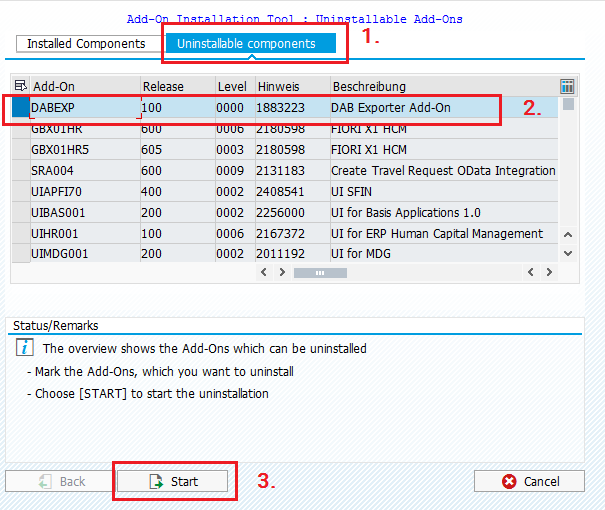Select the row marker for DABEXP
Viewport: 605px width, 510px height.
(20, 107)
